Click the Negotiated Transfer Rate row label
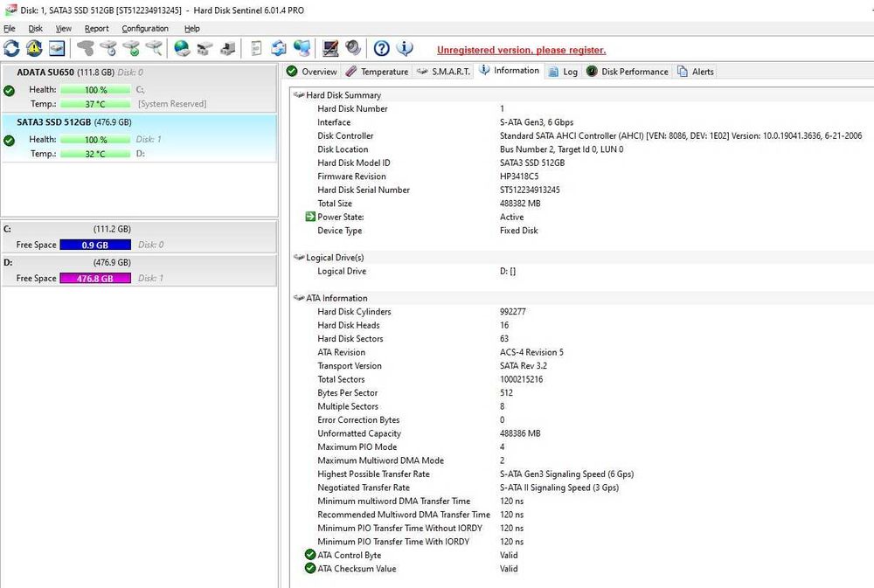 point(364,488)
